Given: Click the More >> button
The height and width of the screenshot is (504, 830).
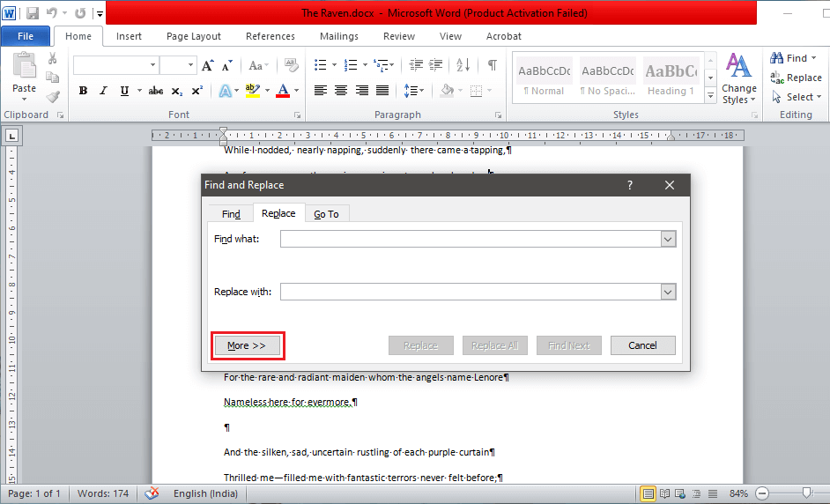Looking at the screenshot, I should pos(247,345).
